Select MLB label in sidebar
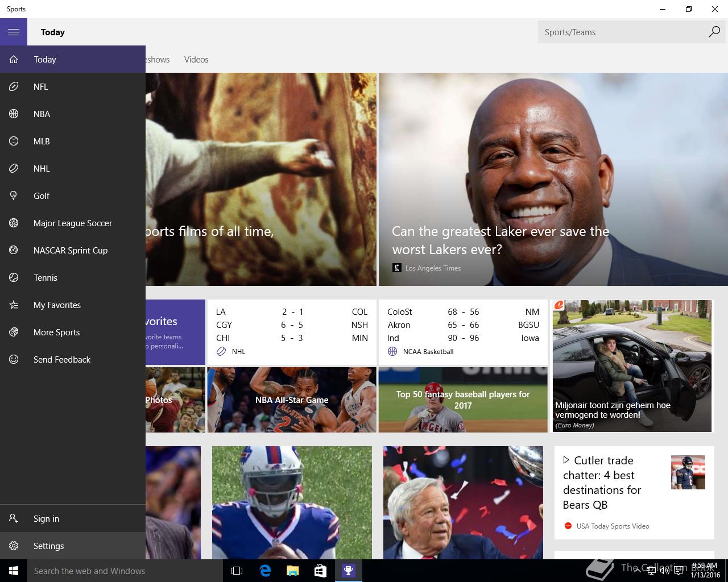The width and height of the screenshot is (728, 582). pyautogui.click(x=42, y=141)
